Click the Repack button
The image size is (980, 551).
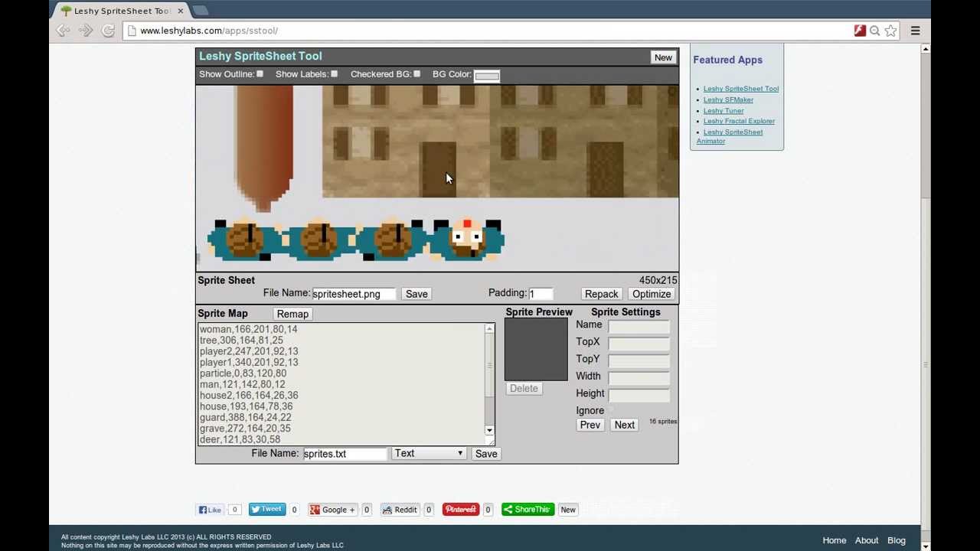[601, 294]
